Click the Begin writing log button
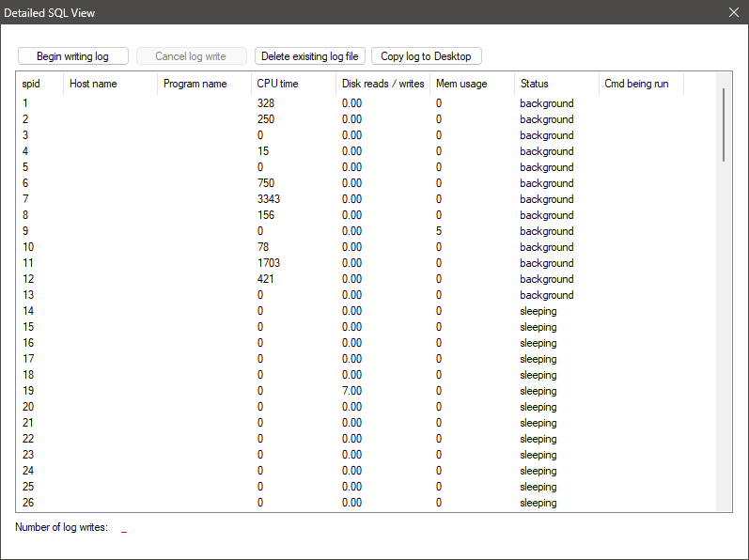 pos(73,56)
